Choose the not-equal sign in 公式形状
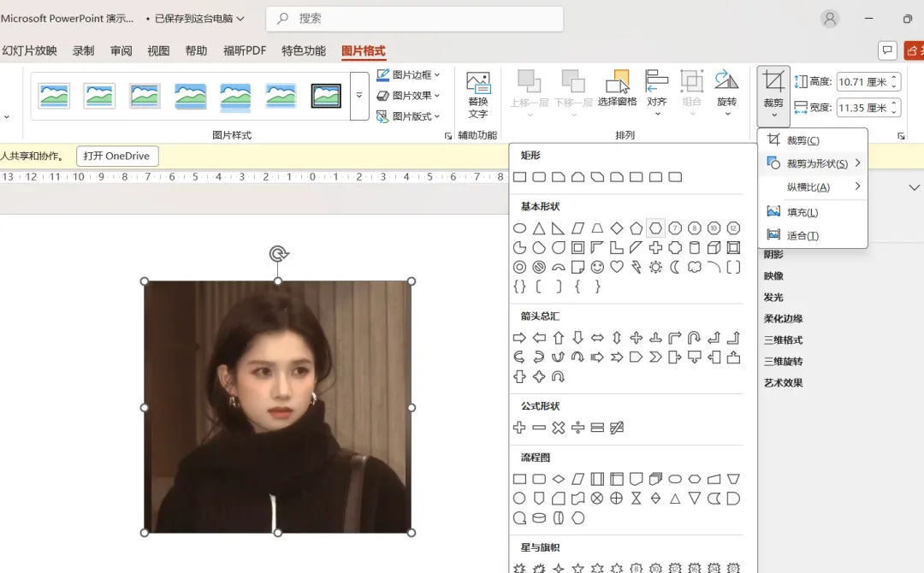Viewport: 924px width, 573px height. click(x=616, y=428)
